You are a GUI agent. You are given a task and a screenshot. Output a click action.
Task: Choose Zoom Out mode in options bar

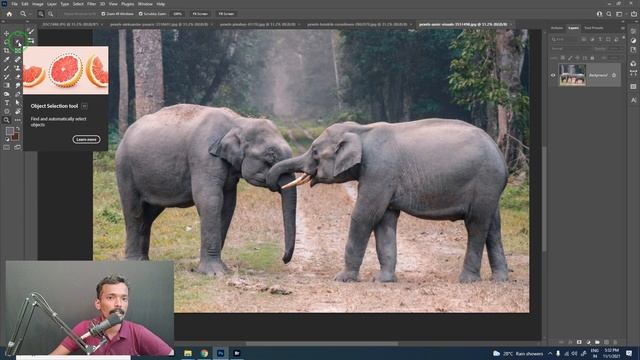(51, 13)
